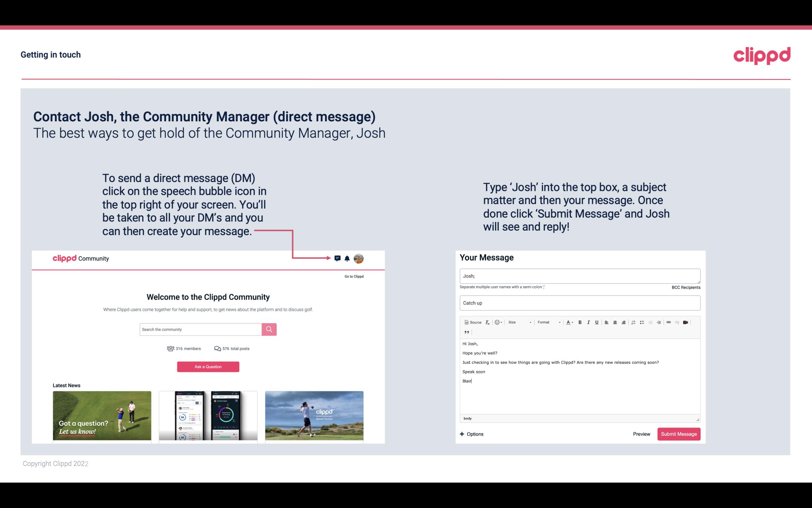Click the speech bubble messaging icon
Screen dimensions: 812x508
point(338,258)
